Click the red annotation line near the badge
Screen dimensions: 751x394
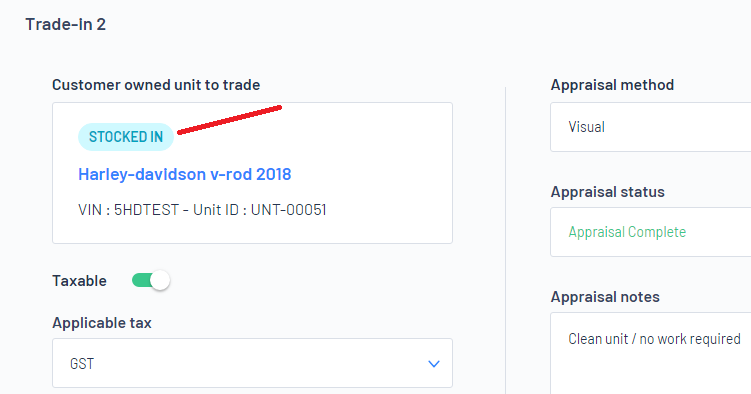tap(229, 120)
